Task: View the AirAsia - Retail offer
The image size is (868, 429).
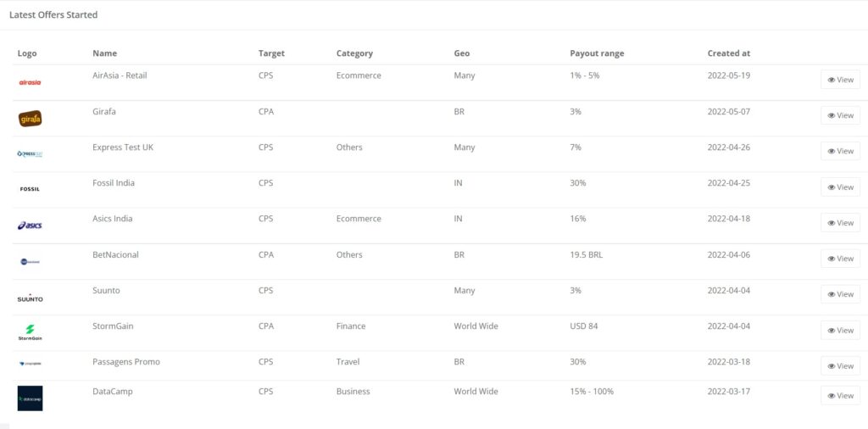Action: 840,80
